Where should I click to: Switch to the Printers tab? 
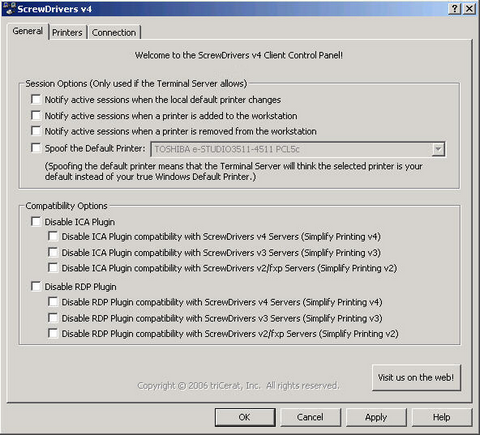(67, 33)
